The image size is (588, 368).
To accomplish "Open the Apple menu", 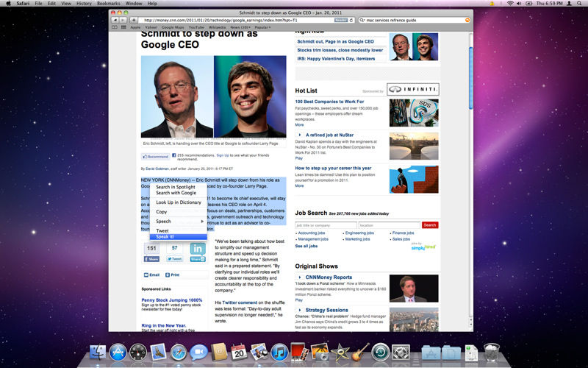I will tap(9, 4).
